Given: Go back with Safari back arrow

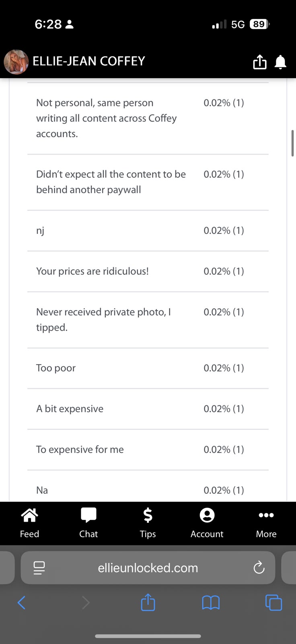Looking at the screenshot, I should (22, 603).
